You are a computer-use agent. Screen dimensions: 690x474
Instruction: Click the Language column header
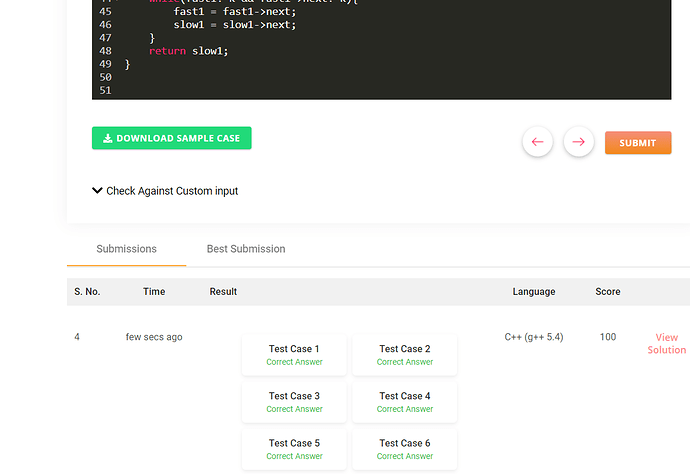coord(534,292)
